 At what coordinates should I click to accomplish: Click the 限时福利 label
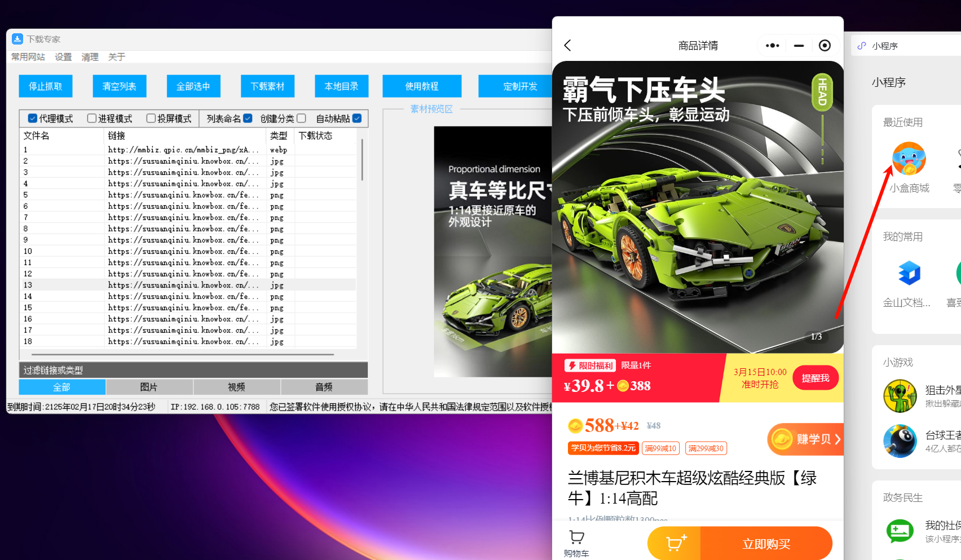pos(590,365)
